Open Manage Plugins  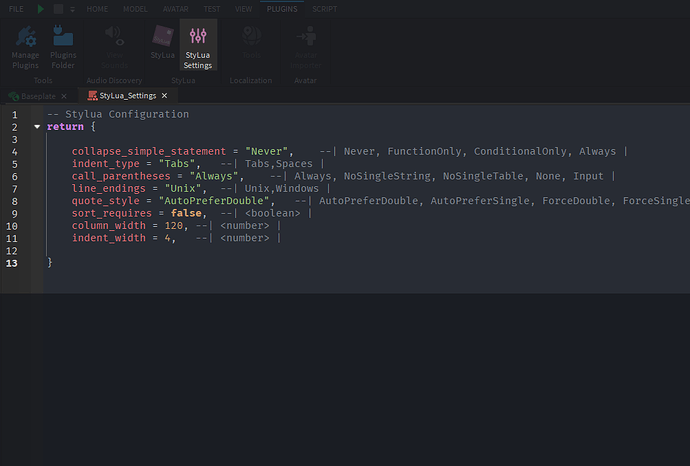[x=26, y=47]
